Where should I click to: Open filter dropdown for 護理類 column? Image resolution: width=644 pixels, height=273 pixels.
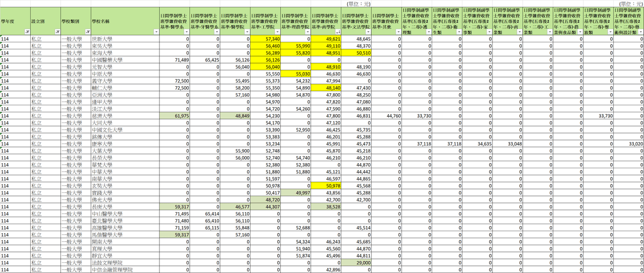pos(428,32)
